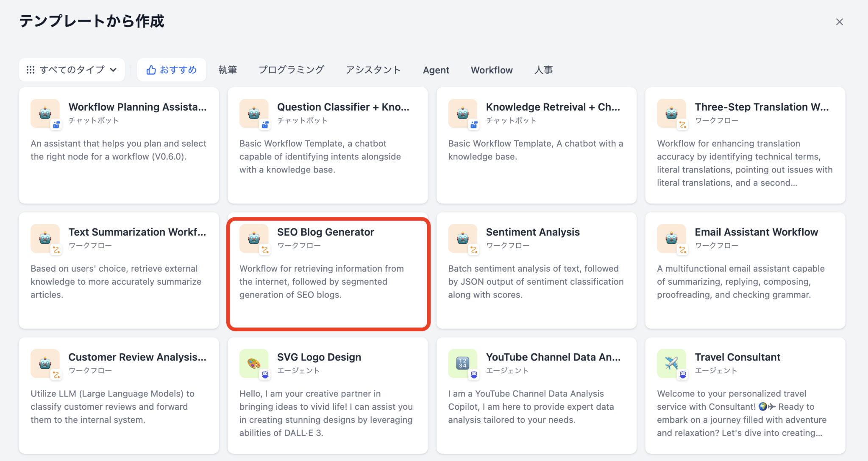Open the すべてのタイプ type filter dropdown
868x461 pixels.
(x=72, y=70)
